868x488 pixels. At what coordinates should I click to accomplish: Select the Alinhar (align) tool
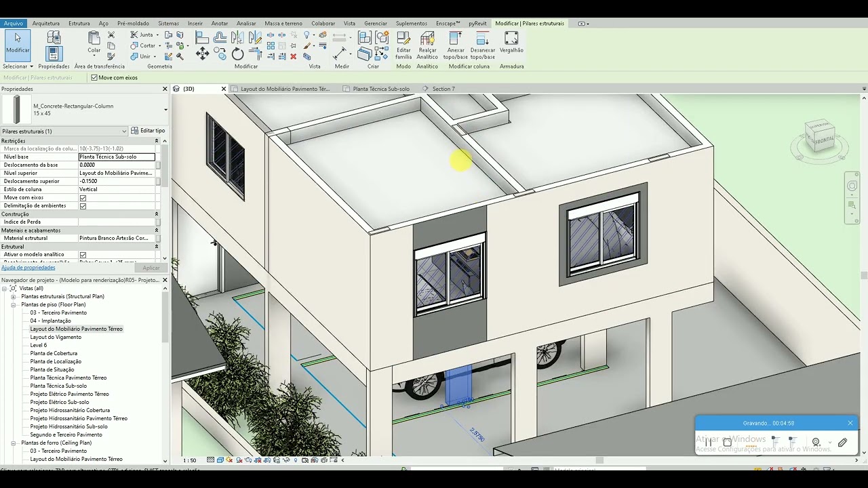coord(202,38)
